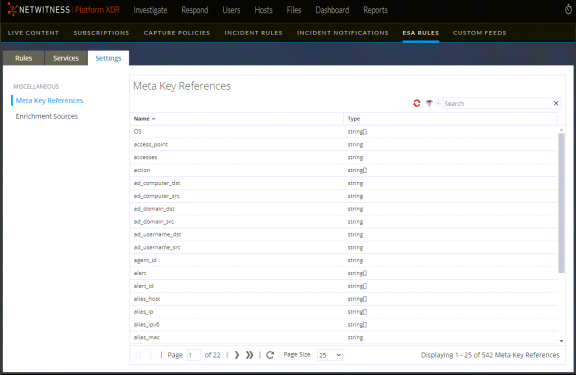Click the scrollbar down arrow
The height and width of the screenshot is (375, 576).
click(561, 341)
